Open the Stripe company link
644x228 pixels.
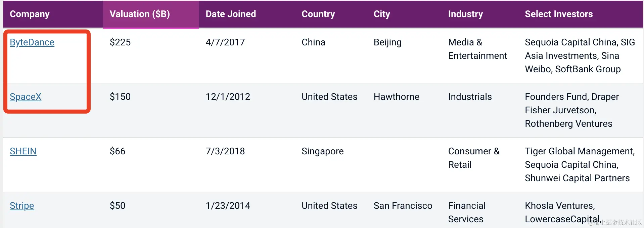(x=22, y=206)
